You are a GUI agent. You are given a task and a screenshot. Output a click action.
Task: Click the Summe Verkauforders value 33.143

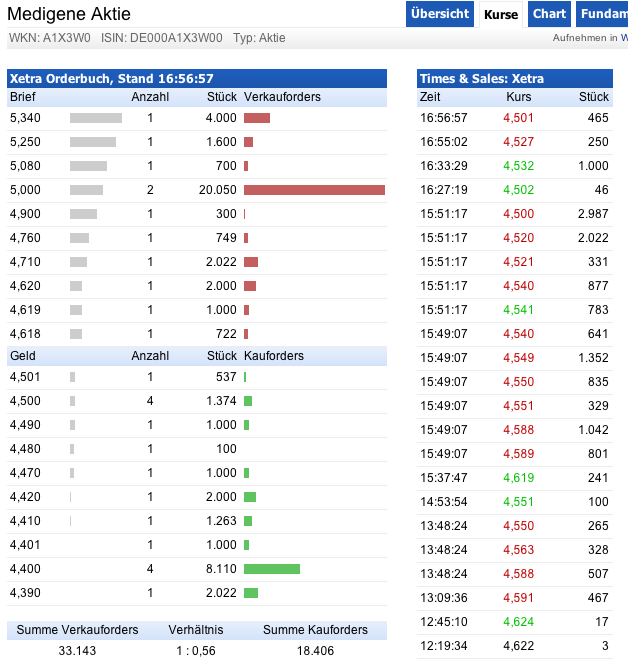[x=77, y=650]
